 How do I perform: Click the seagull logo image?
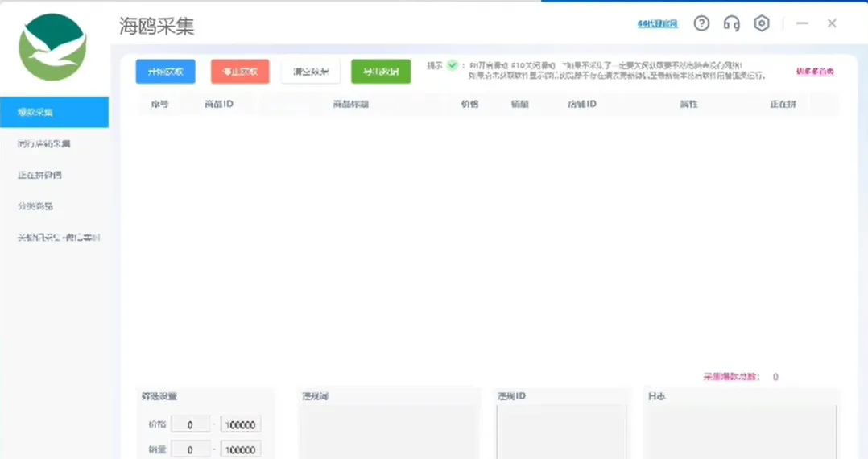[x=53, y=47]
